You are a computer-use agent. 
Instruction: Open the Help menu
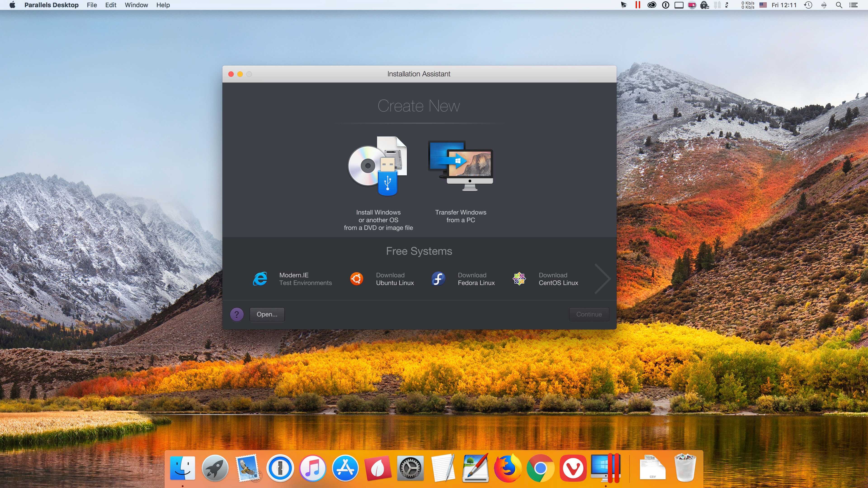(163, 5)
